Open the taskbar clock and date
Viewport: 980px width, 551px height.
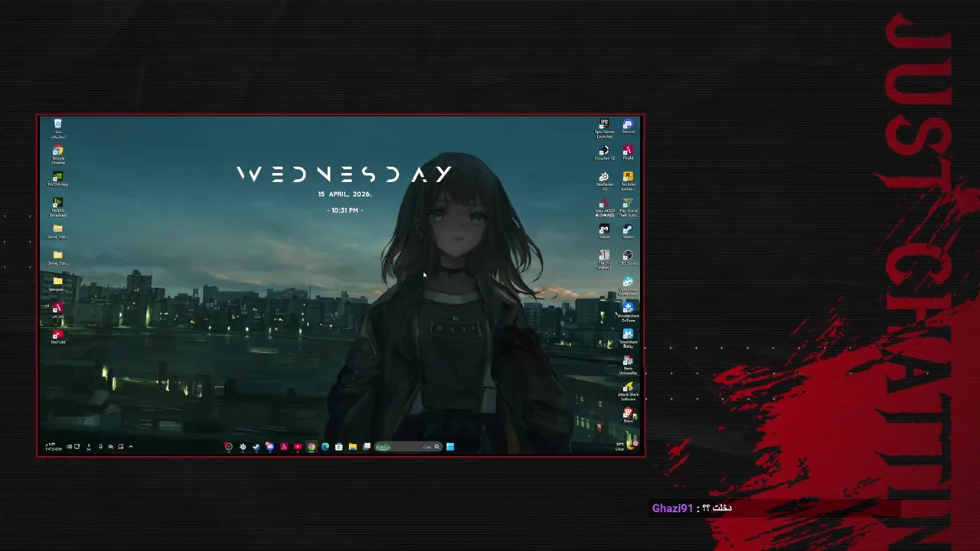(x=54, y=447)
